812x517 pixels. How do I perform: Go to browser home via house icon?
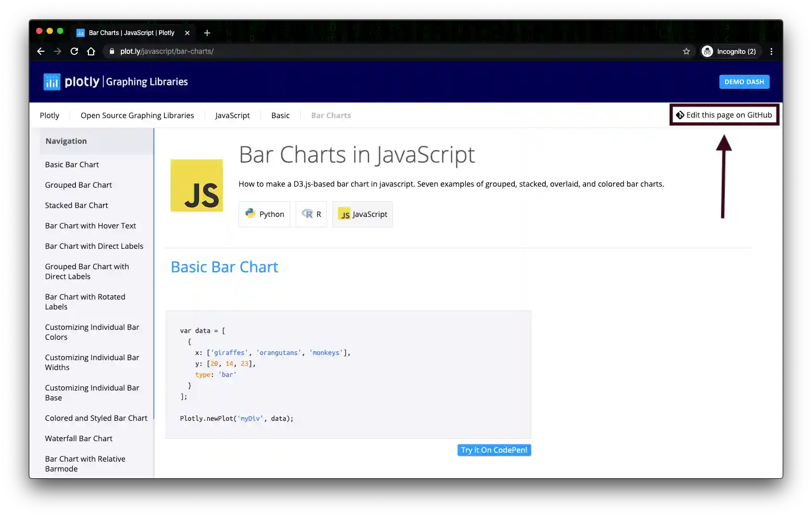[91, 51]
